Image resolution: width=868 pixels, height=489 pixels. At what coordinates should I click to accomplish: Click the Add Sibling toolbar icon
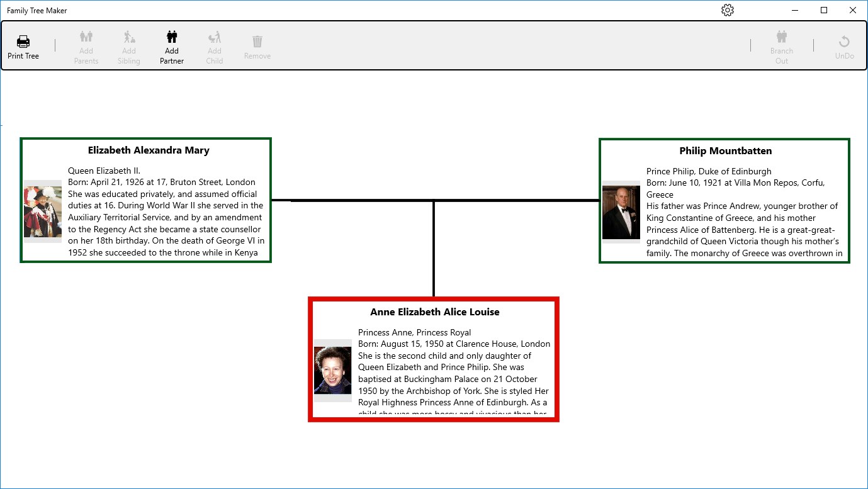(x=129, y=37)
